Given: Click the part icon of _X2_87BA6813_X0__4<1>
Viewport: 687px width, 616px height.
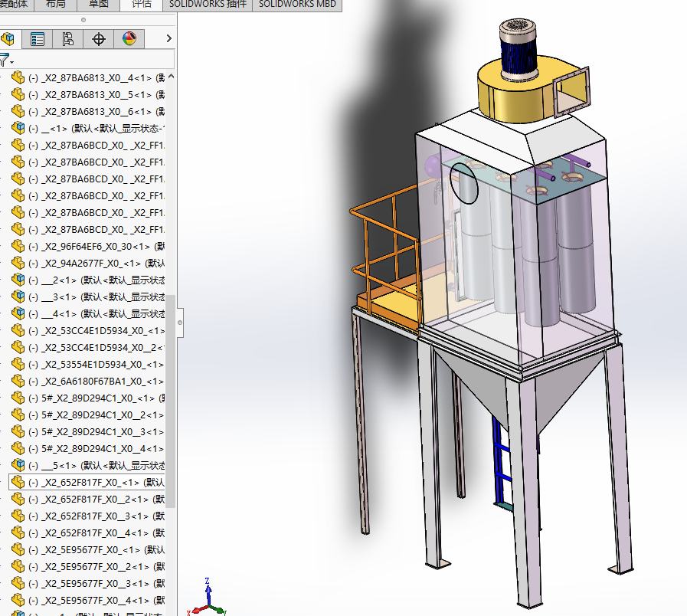Looking at the screenshot, I should pos(18,77).
